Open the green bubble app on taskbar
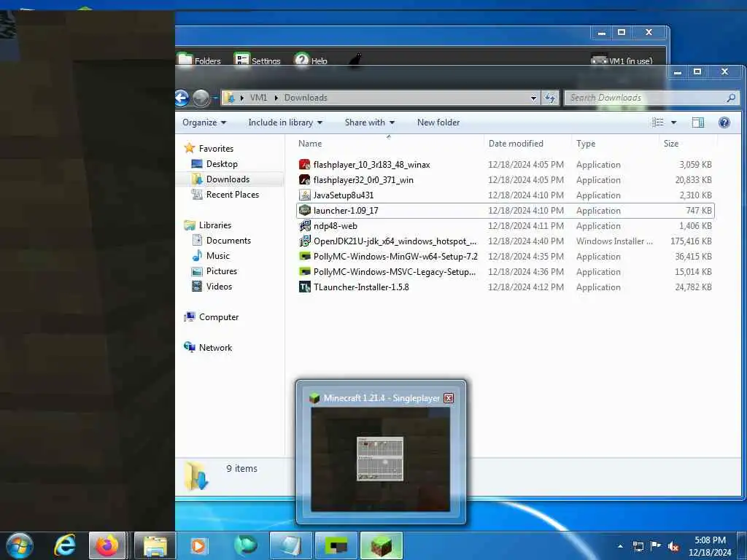 click(245, 545)
